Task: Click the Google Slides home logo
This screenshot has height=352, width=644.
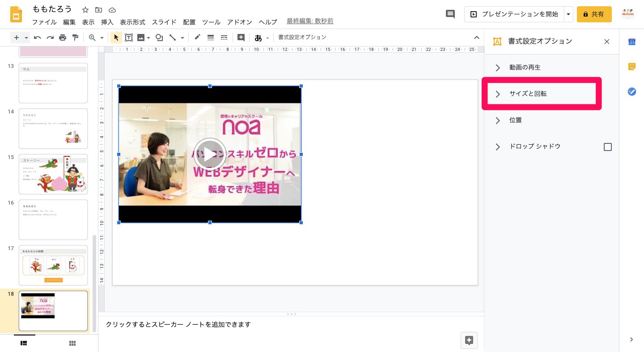Action: click(17, 14)
